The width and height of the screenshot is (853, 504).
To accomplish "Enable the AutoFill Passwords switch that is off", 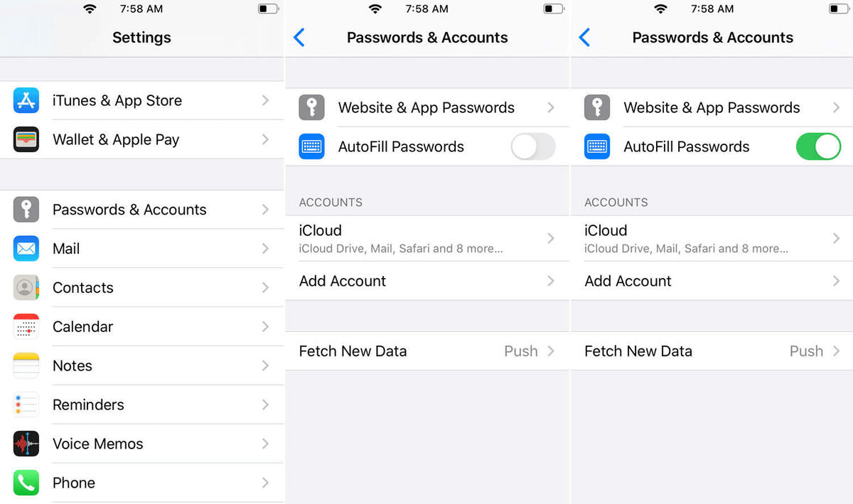I will (x=533, y=146).
